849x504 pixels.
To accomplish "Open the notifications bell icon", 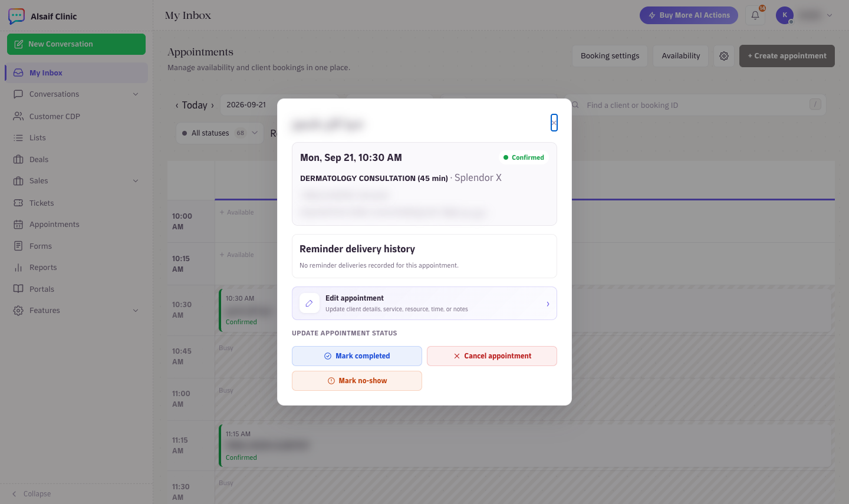I will pos(755,15).
